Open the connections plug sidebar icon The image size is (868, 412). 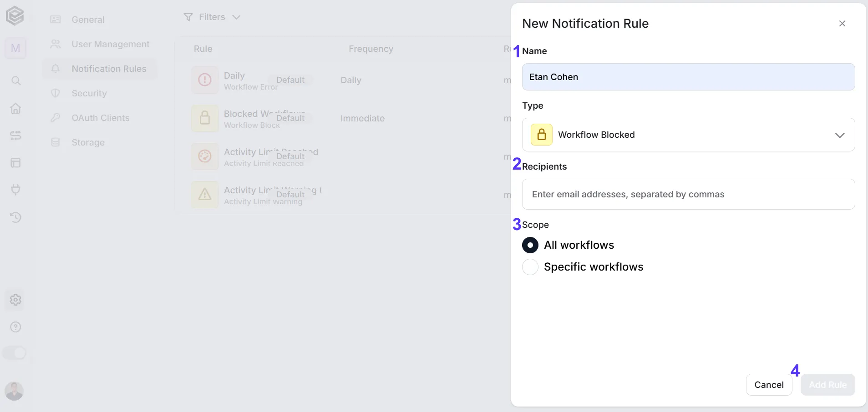coord(16,190)
